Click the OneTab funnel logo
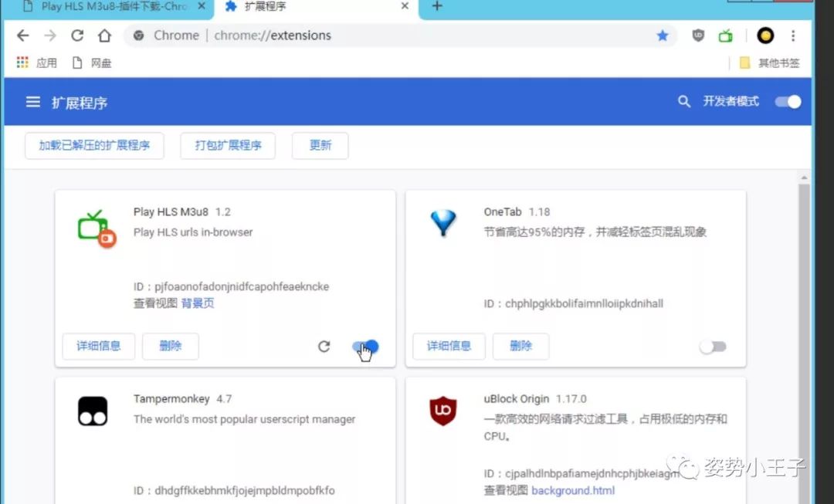The image size is (834, 504). pos(443,223)
